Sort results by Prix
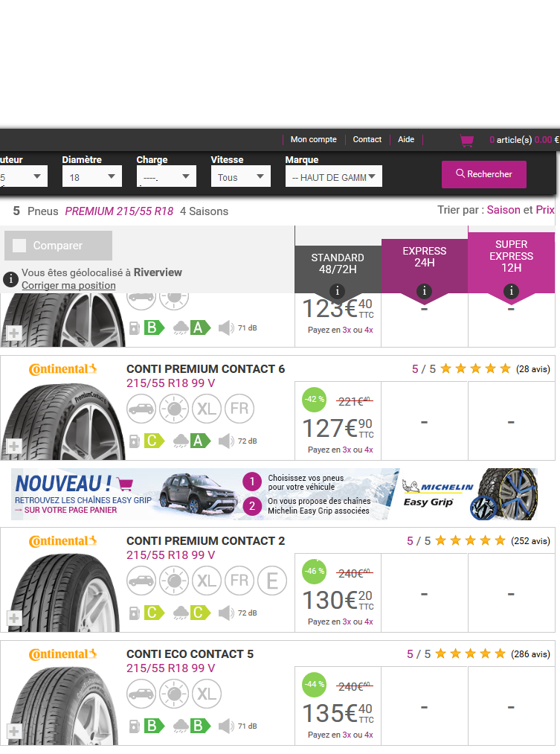The height and width of the screenshot is (754, 560). coord(545,210)
